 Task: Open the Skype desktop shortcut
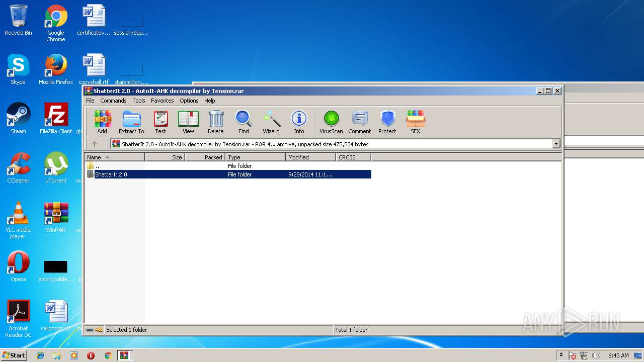click(x=18, y=69)
